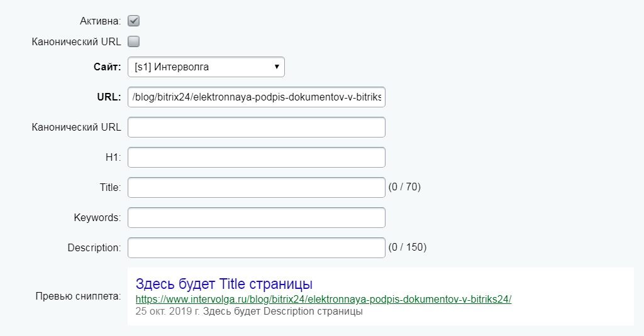Click the Description: field label
The width and height of the screenshot is (644, 336).
pos(94,248)
